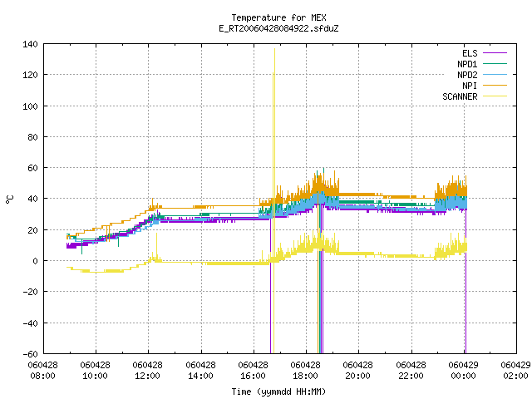Click the blue NPD2 legend line sample
Image resolution: width=532 pixels, height=399 pixels.
point(495,74)
